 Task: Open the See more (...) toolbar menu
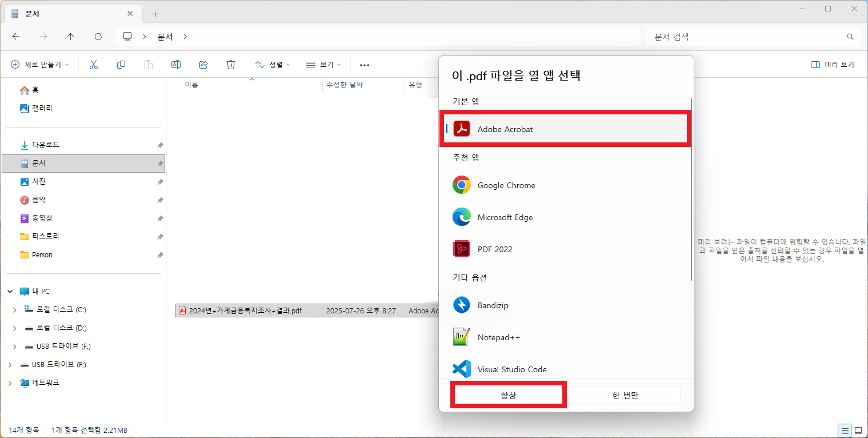pos(365,65)
